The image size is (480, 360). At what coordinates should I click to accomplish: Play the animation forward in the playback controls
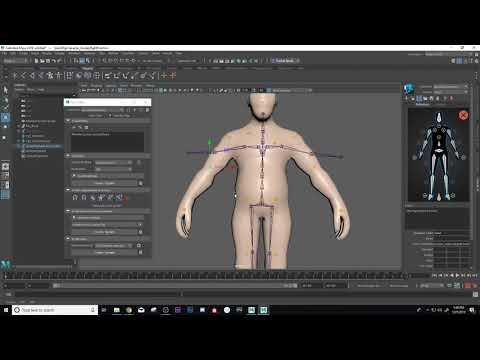[457, 275]
